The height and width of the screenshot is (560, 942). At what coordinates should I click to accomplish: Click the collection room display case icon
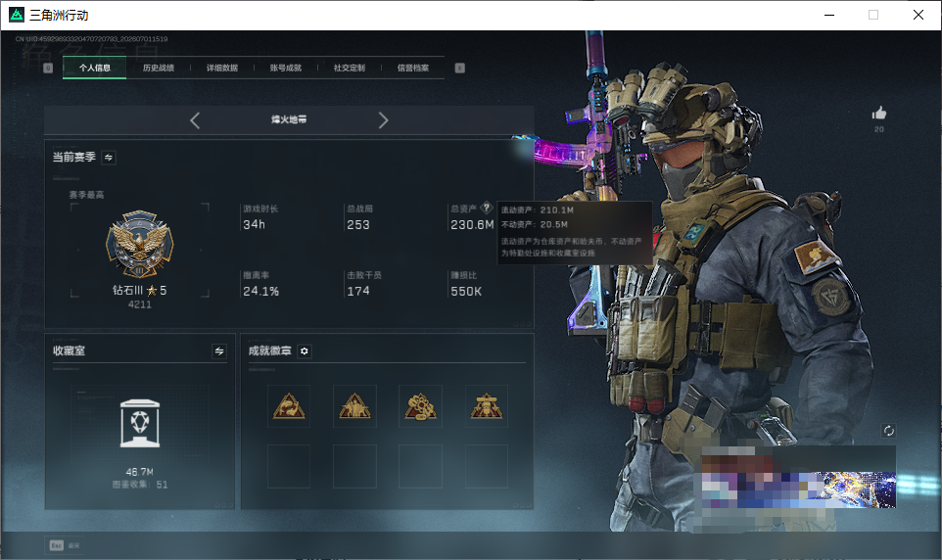(140, 424)
